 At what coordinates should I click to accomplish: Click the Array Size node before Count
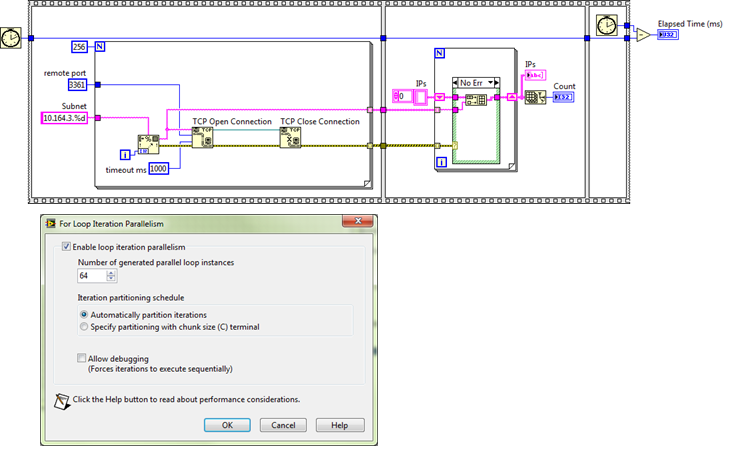(x=535, y=97)
